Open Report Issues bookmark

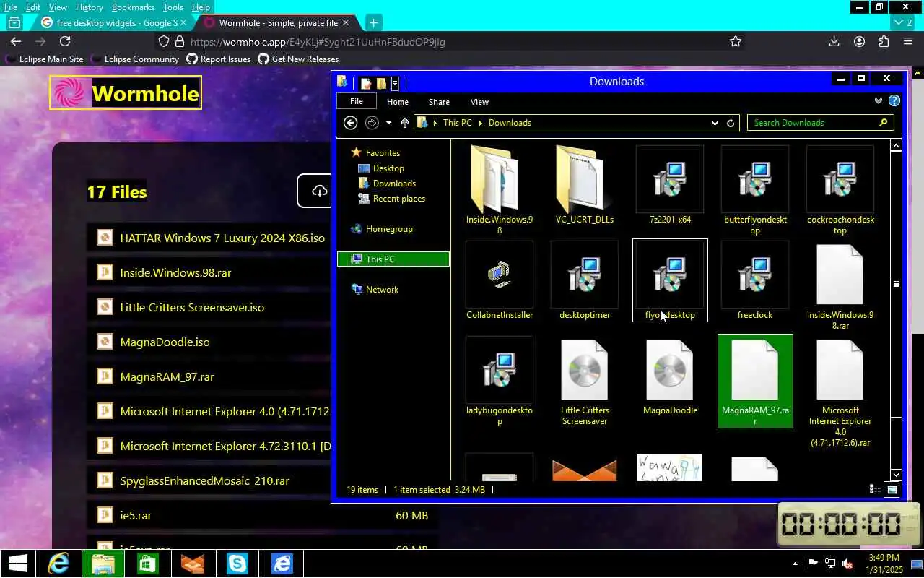219,59
